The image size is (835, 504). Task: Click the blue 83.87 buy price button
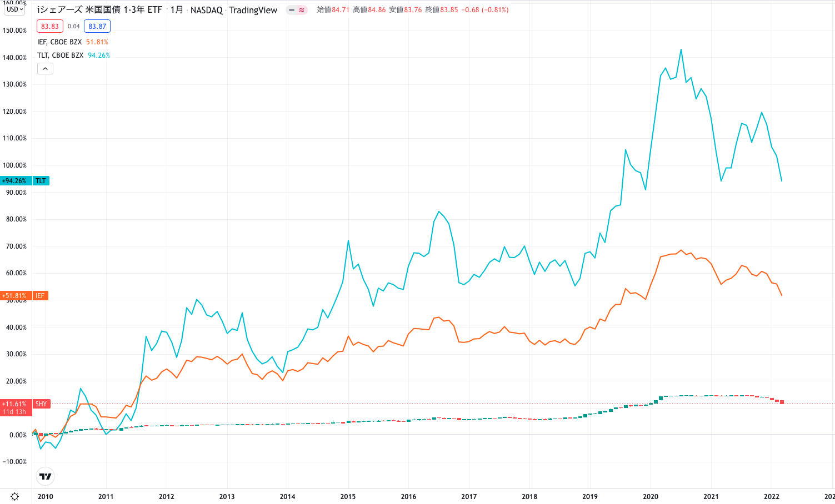click(97, 26)
